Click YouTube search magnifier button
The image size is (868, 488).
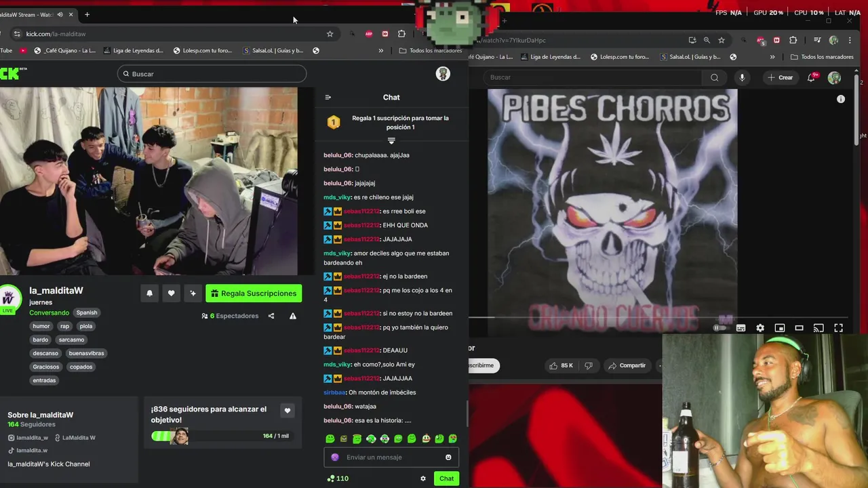tap(714, 77)
